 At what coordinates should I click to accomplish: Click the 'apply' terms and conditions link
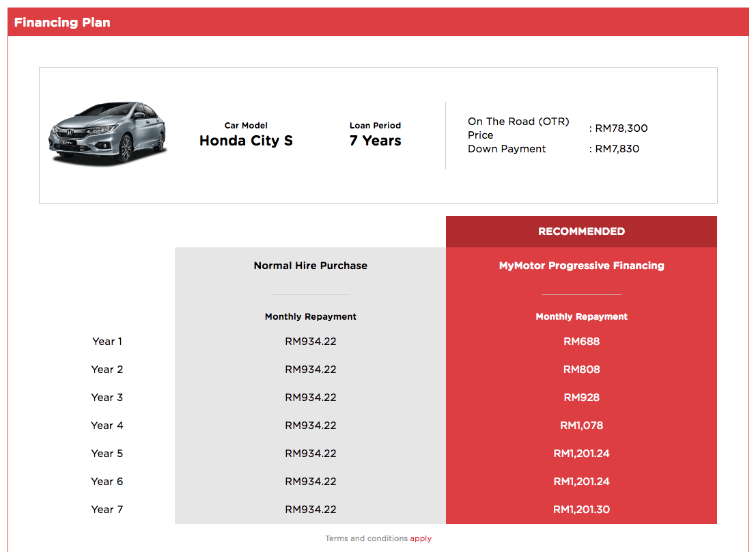421,538
